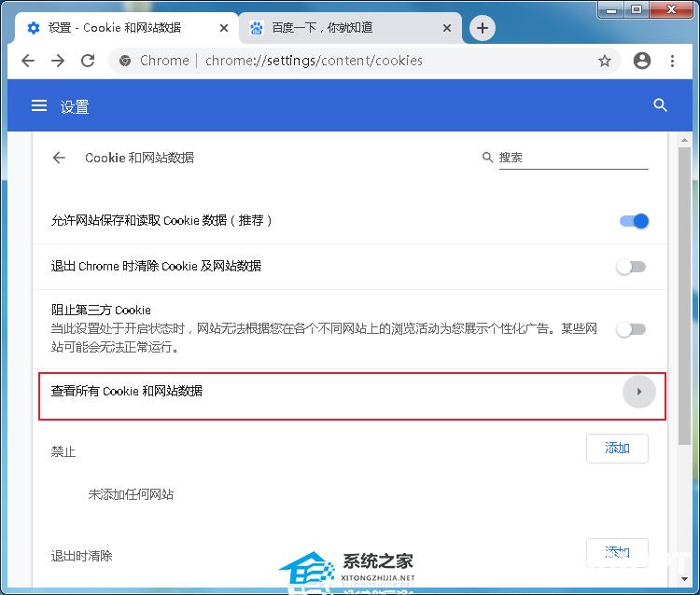
Task: Click the 退出时清除 section heading
Action: point(82,556)
